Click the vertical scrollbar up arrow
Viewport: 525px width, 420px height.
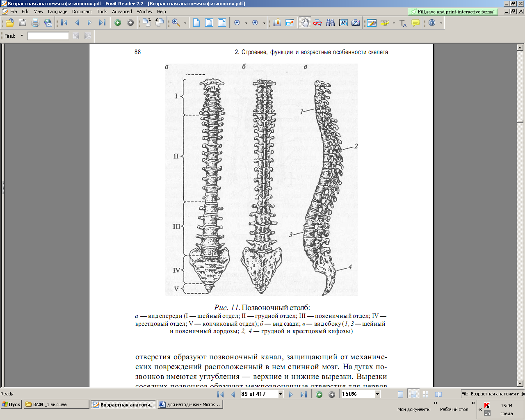click(x=520, y=48)
